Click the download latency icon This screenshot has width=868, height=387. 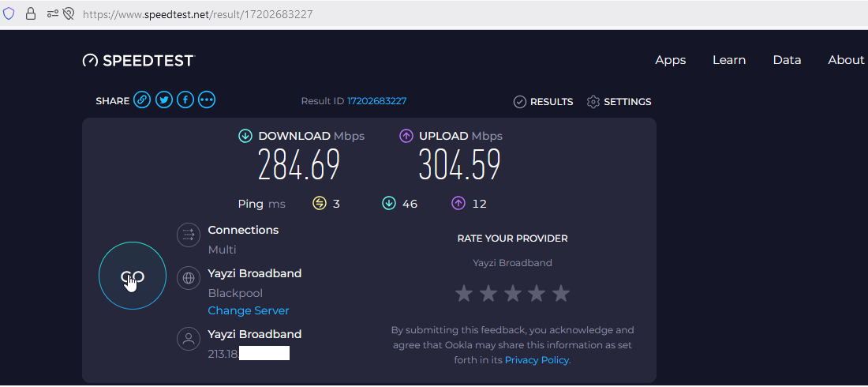(x=389, y=204)
